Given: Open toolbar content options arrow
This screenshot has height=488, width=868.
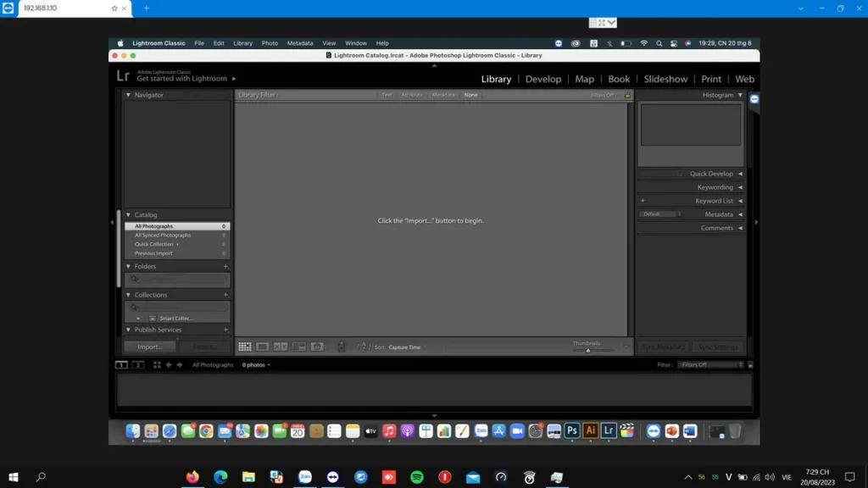Looking at the screenshot, I should (626, 347).
